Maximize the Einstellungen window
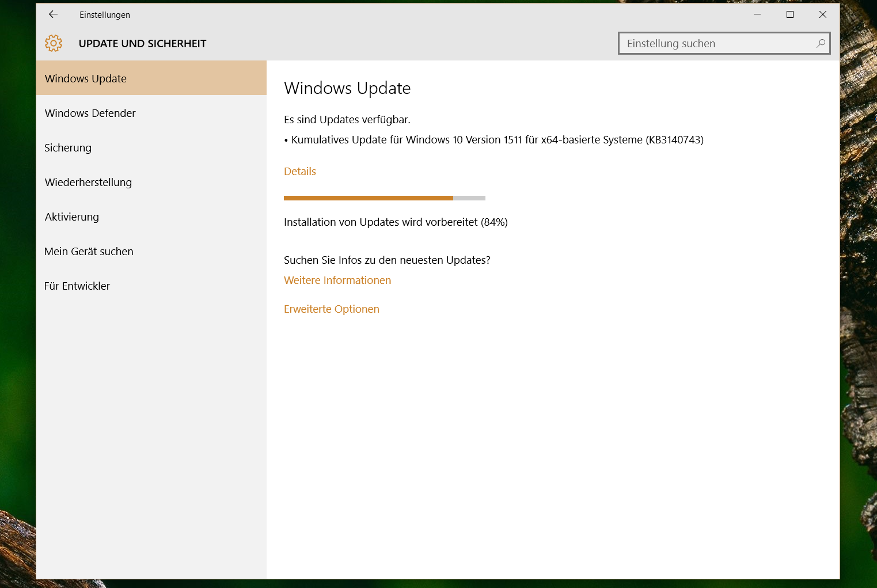This screenshot has width=877, height=588. [790, 14]
